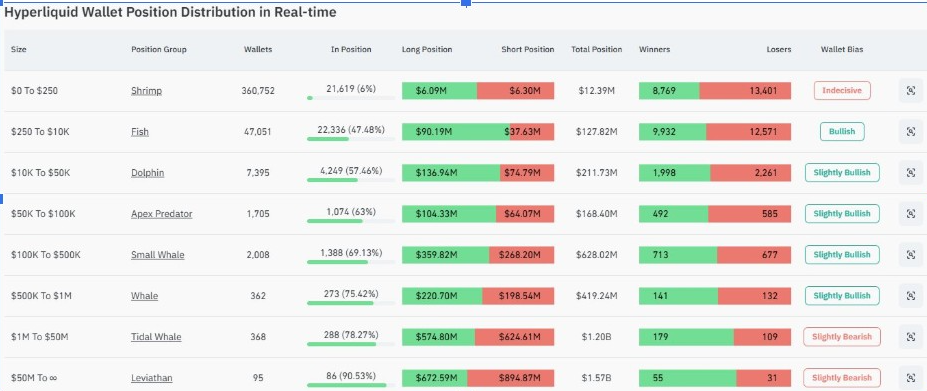Open the scan icon in the Small Whale row
The image size is (927, 391).
[910, 255]
